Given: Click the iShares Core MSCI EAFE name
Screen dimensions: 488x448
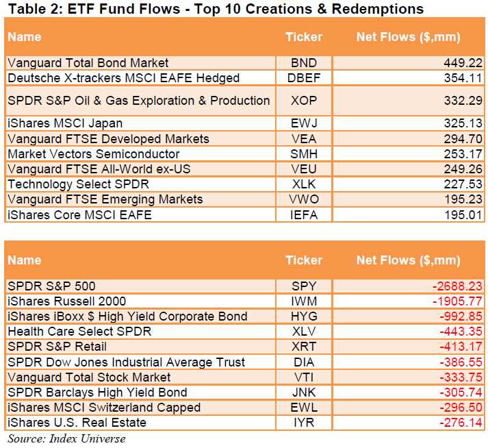Looking at the screenshot, I should tap(79, 214).
